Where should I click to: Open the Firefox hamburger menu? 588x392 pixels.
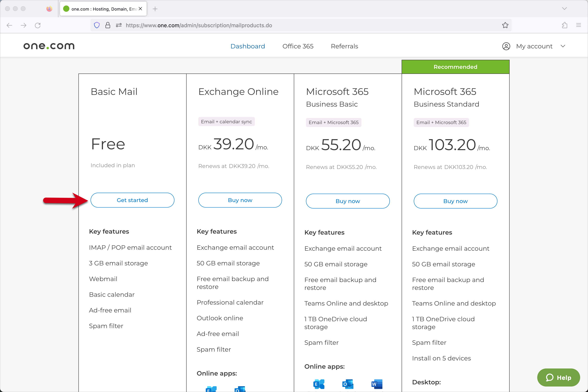(x=579, y=25)
